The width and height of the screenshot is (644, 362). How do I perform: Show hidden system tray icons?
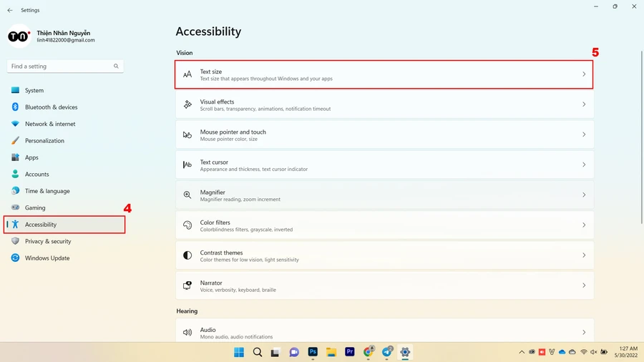point(522,352)
